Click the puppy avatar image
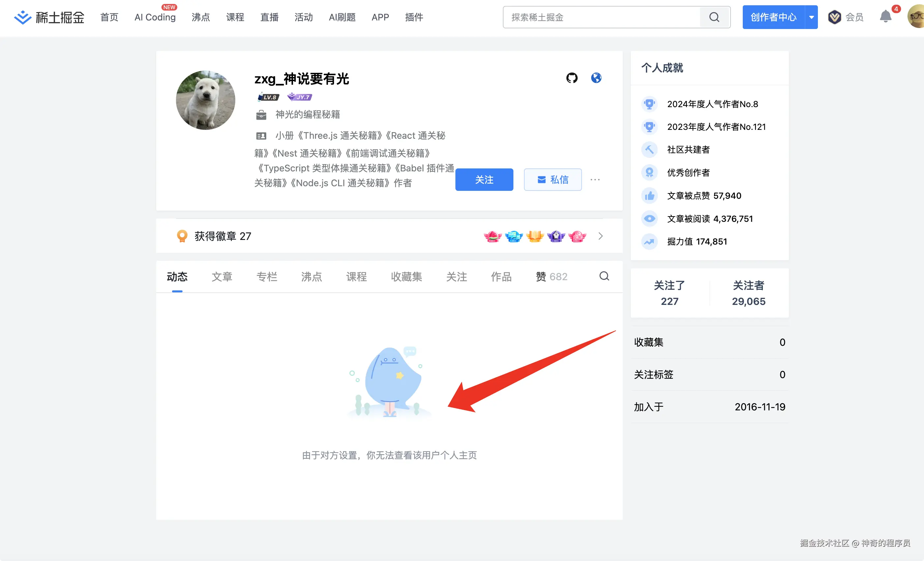This screenshot has height=561, width=924. [x=206, y=100]
